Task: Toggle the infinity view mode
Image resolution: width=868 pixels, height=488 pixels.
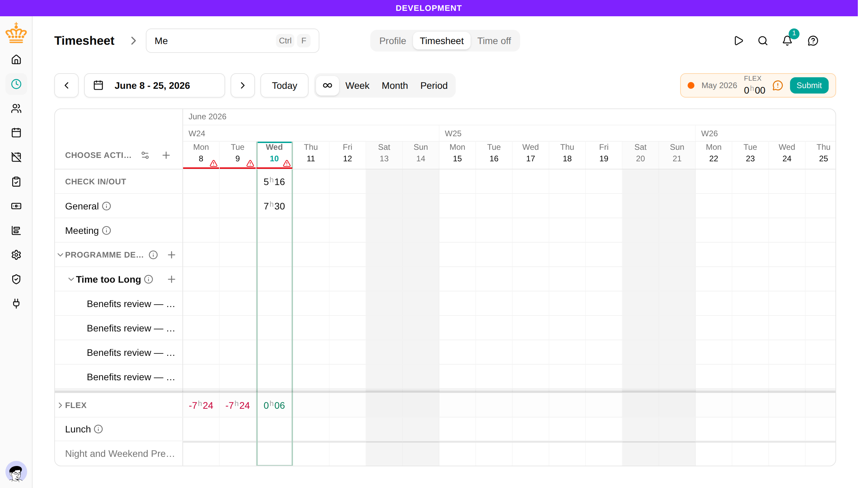Action: click(328, 85)
